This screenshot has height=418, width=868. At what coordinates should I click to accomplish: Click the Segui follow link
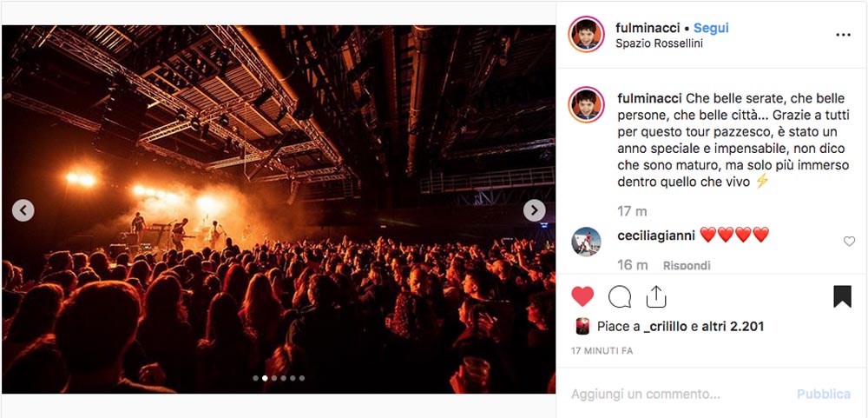pos(712,28)
